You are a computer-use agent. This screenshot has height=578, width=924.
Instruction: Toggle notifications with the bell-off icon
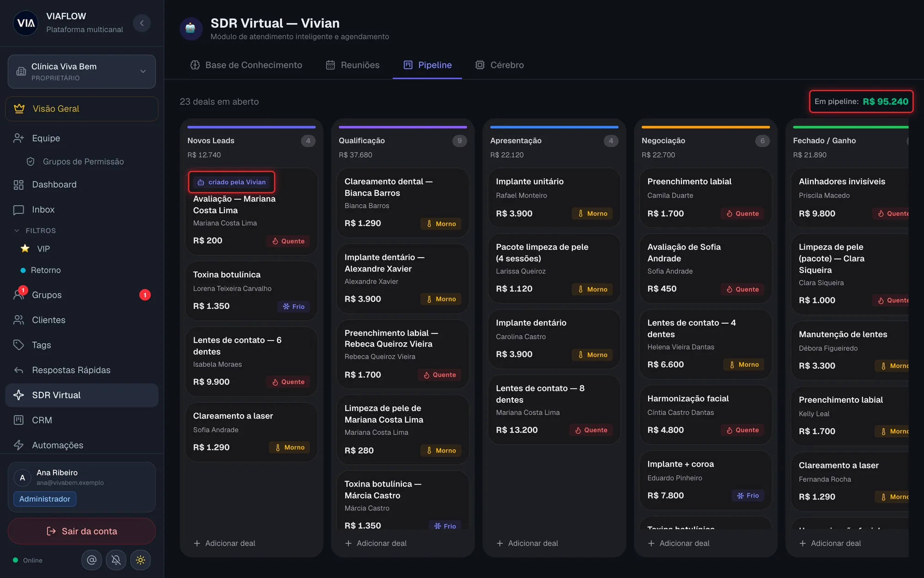pyautogui.click(x=116, y=560)
